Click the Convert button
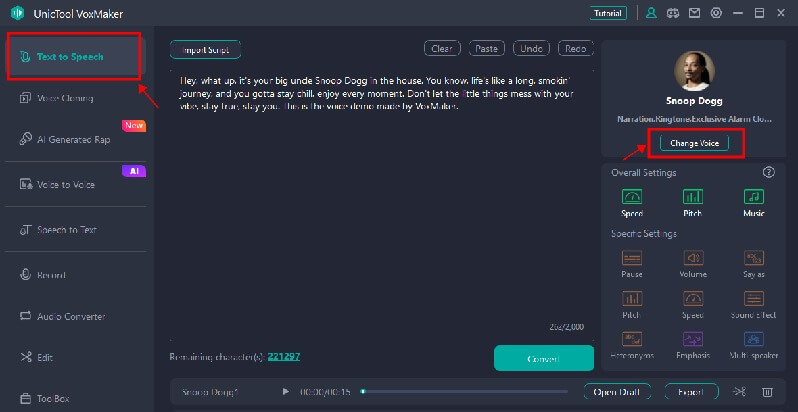 point(544,358)
